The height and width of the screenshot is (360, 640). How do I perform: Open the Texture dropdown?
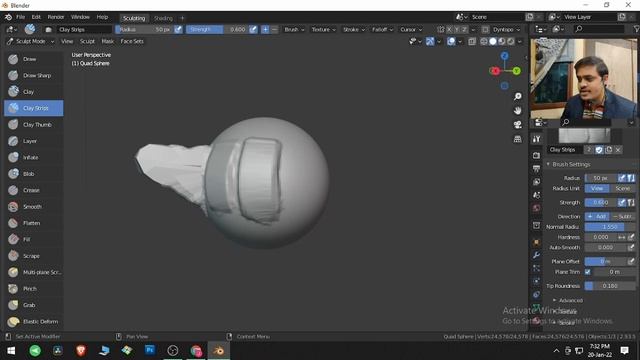coord(324,29)
